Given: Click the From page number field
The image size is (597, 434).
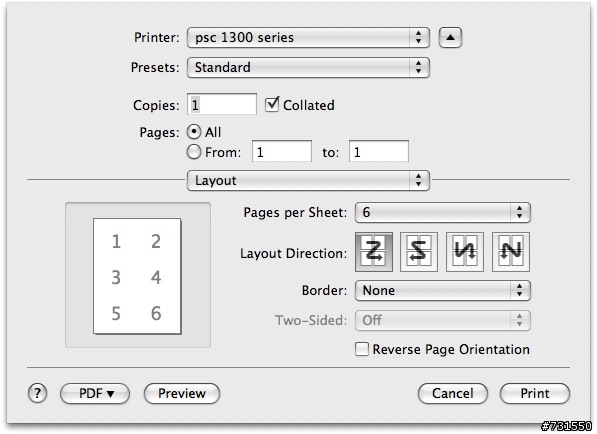Looking at the screenshot, I should [282, 152].
